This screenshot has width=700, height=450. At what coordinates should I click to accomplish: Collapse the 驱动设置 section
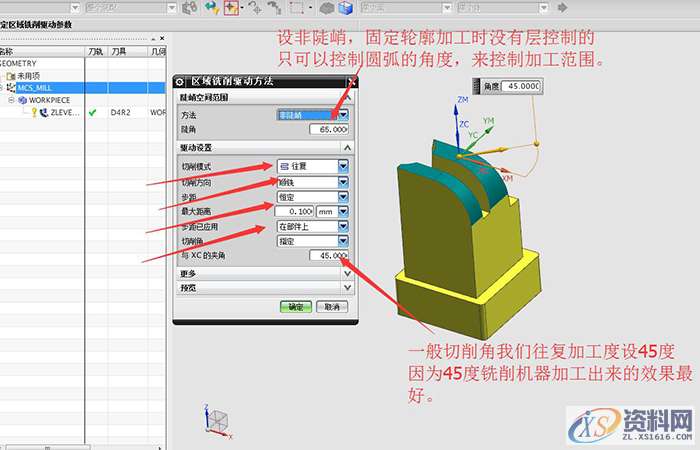pos(348,147)
